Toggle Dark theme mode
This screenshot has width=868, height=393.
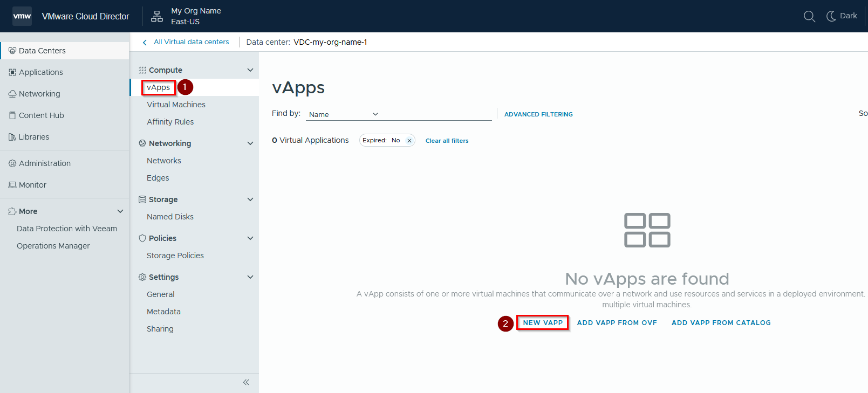coord(842,16)
